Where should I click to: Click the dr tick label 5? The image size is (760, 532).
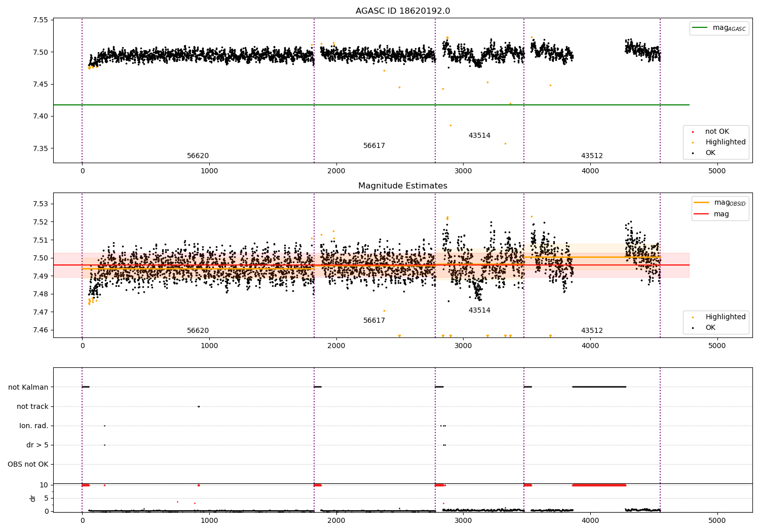[47, 499]
